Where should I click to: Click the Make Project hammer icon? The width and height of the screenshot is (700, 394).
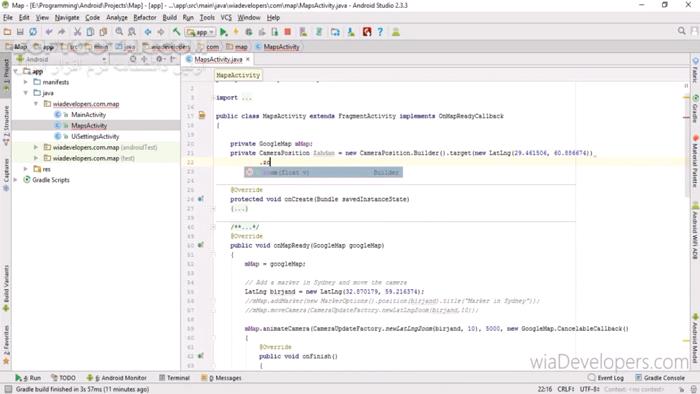pos(176,32)
